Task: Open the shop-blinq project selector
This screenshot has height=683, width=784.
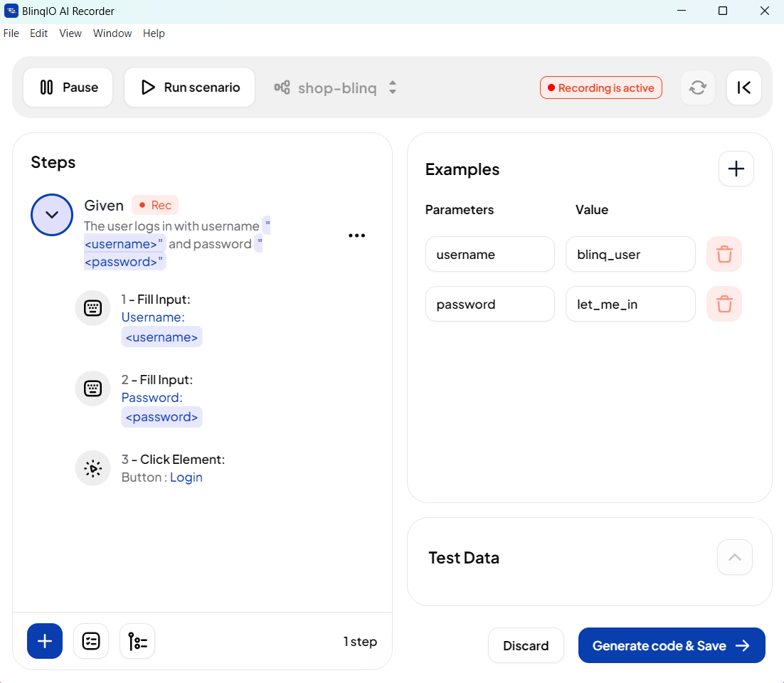Action: [x=336, y=88]
